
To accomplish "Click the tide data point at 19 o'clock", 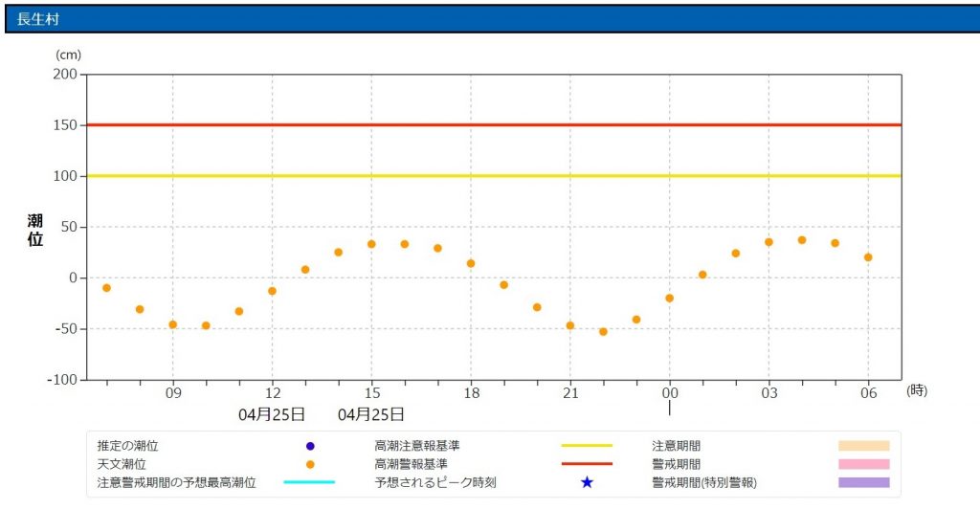I will (x=503, y=285).
